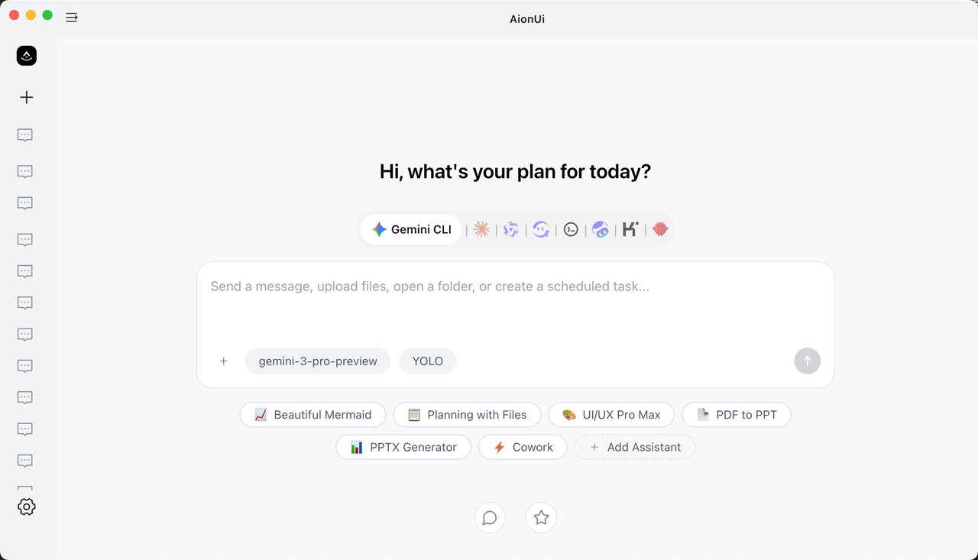
Task: Start a new chat with the plus icon
Action: click(26, 97)
